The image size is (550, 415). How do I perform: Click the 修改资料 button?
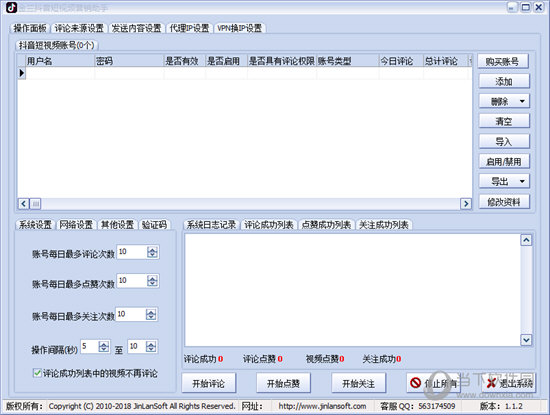click(x=504, y=202)
